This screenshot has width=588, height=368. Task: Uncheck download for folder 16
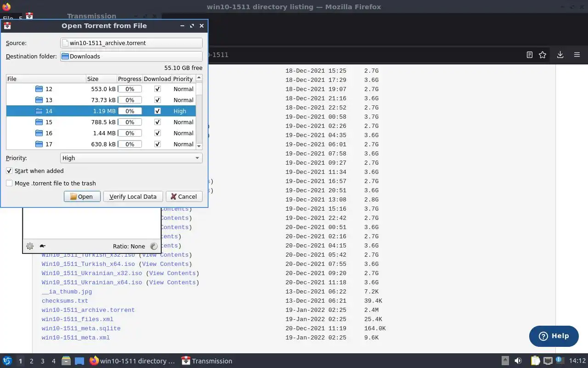pos(158,133)
